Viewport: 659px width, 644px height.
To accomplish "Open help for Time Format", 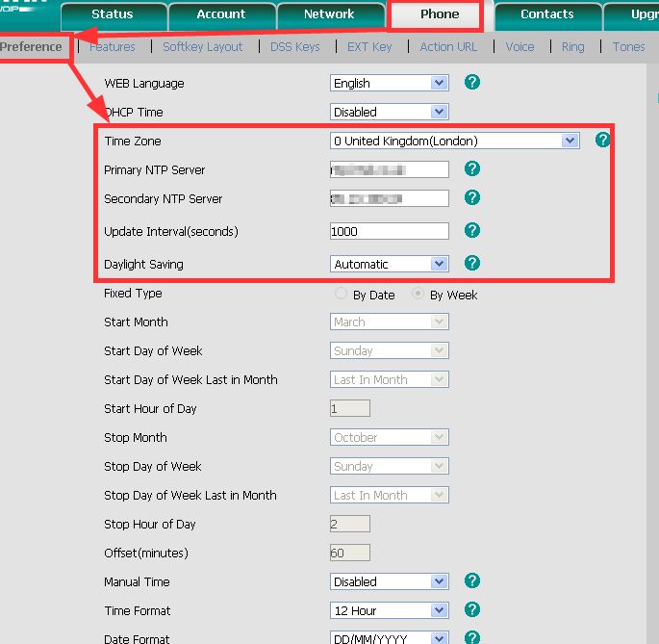I will coord(472,610).
